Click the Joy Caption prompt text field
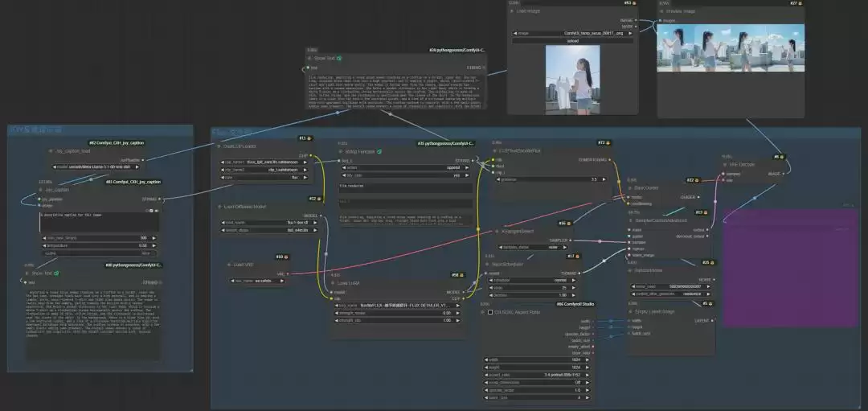 (x=99, y=221)
